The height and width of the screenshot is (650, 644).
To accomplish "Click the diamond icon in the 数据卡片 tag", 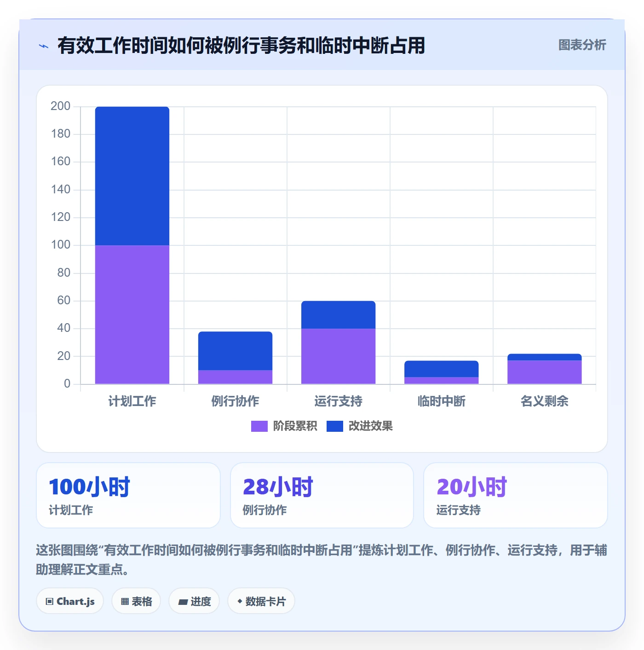I will pyautogui.click(x=240, y=601).
